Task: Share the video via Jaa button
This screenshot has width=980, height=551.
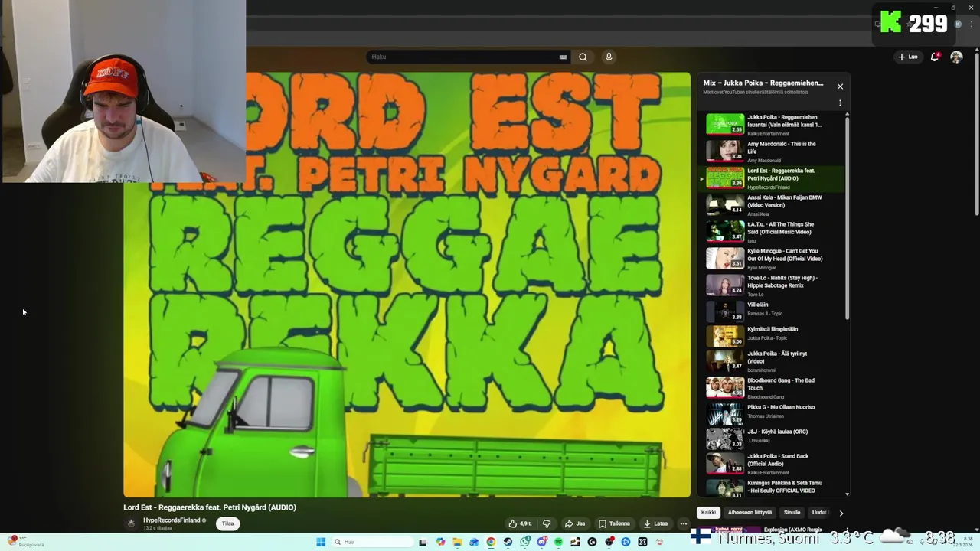Action: click(x=575, y=523)
